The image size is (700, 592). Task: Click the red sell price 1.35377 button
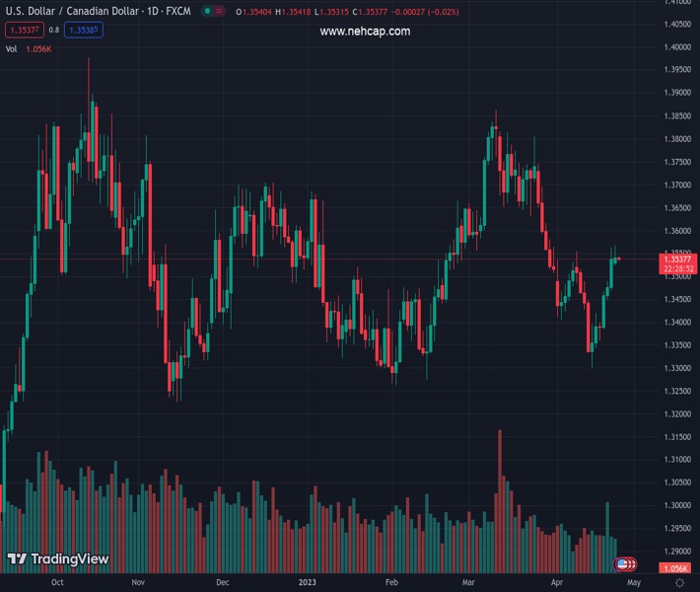tap(20, 30)
